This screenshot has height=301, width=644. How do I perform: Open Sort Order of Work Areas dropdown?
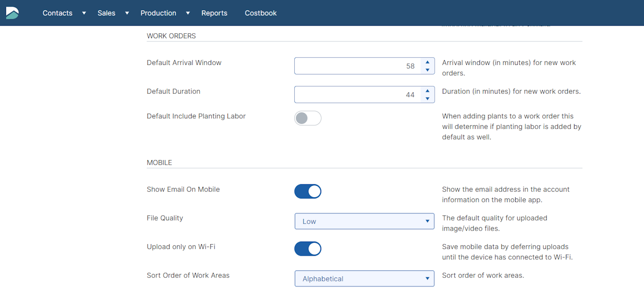[x=364, y=279]
